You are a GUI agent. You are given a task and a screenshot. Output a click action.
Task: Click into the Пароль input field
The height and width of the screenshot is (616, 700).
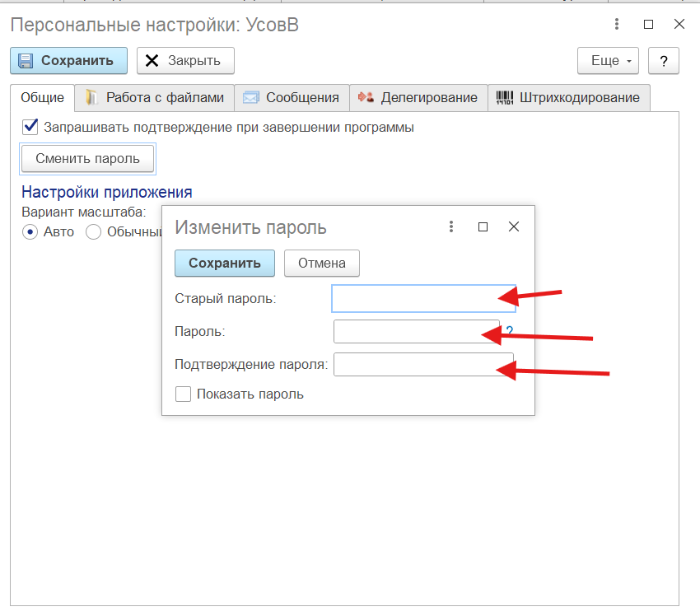417,332
